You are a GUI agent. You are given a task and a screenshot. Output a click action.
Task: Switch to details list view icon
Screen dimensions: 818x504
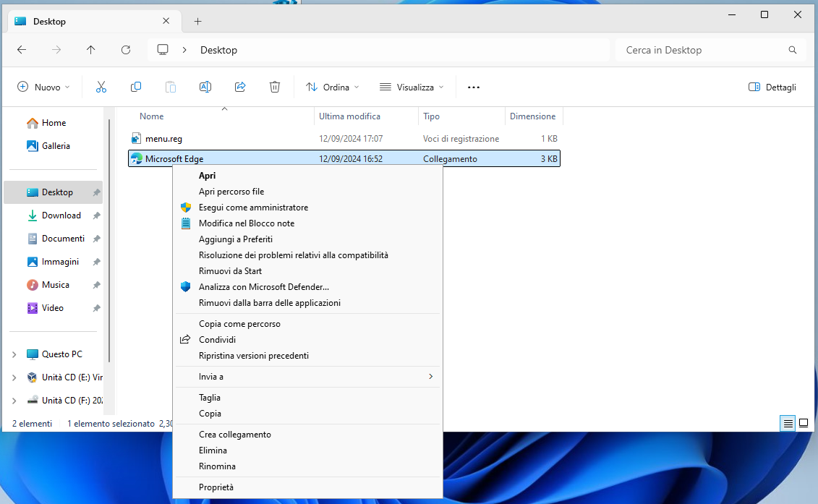[x=788, y=423]
